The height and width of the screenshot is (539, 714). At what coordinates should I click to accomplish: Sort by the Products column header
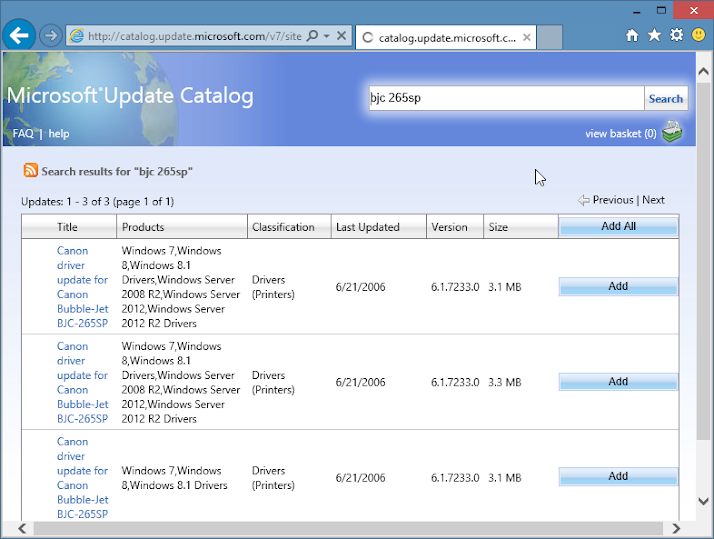[x=182, y=227]
